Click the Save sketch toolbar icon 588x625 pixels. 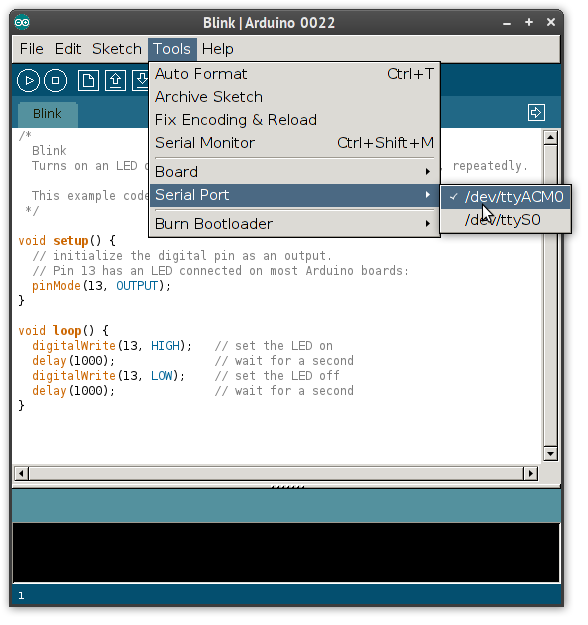pyautogui.click(x=140, y=81)
